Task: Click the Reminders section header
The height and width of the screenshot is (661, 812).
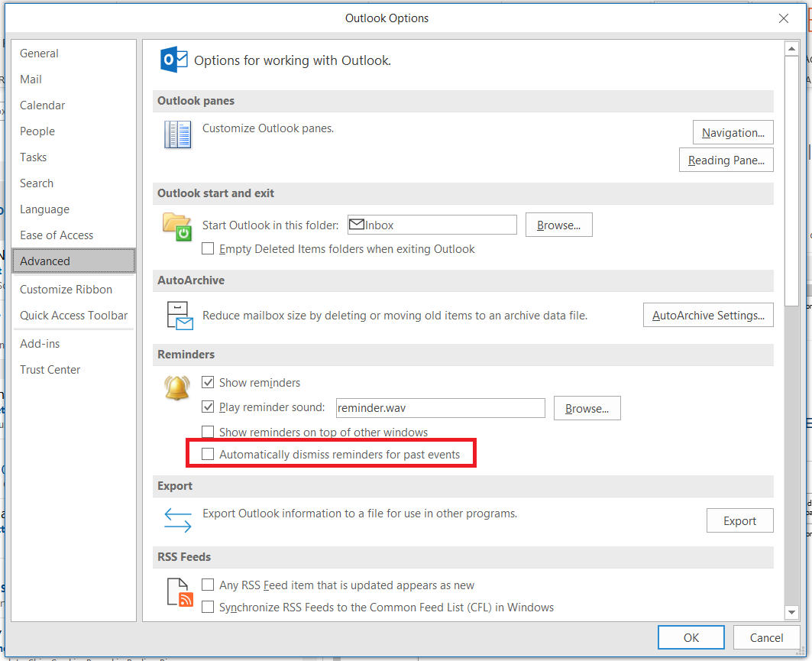Action: pos(463,355)
